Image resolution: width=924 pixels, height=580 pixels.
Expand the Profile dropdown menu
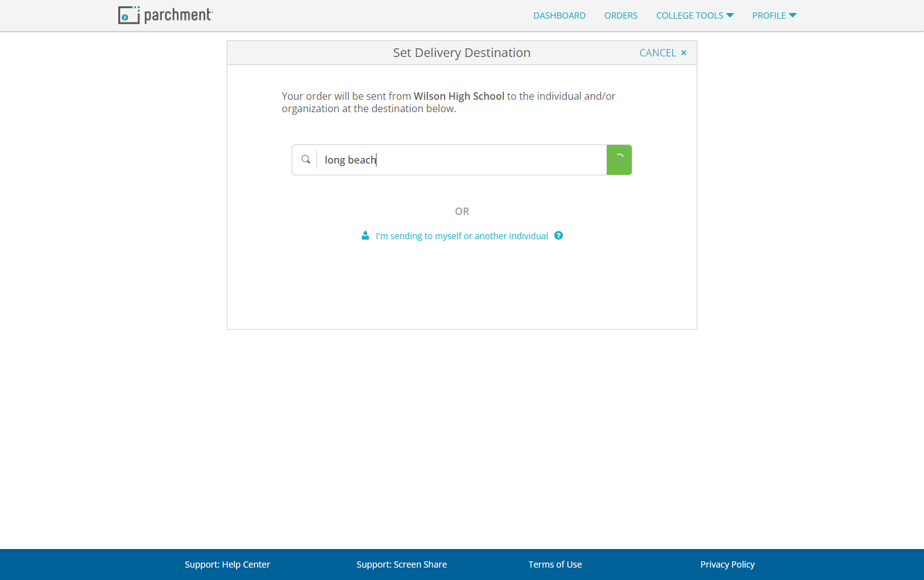[x=774, y=15]
